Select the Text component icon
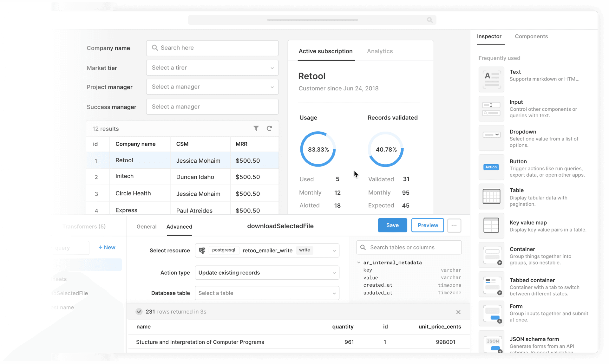This screenshot has height=364, width=609. pos(491,79)
